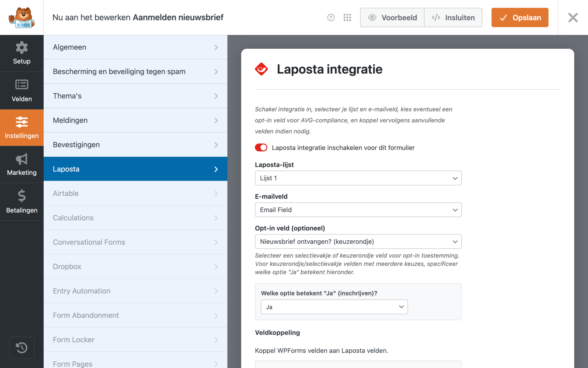Screen dimensions: 588x368
Task: Open Airtable settings section
Action: 136,193
